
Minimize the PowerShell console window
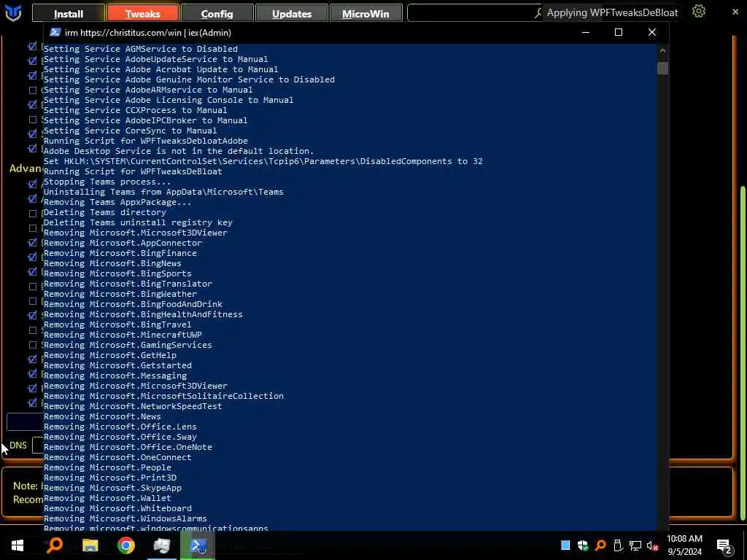[586, 32]
